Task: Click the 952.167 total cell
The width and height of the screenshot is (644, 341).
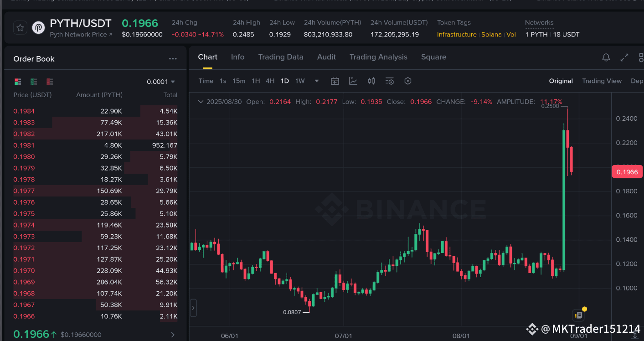Action: (x=165, y=145)
